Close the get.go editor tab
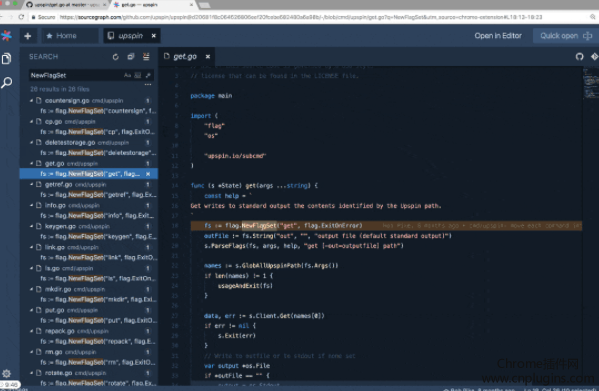This screenshot has height=391, width=599. point(208,57)
